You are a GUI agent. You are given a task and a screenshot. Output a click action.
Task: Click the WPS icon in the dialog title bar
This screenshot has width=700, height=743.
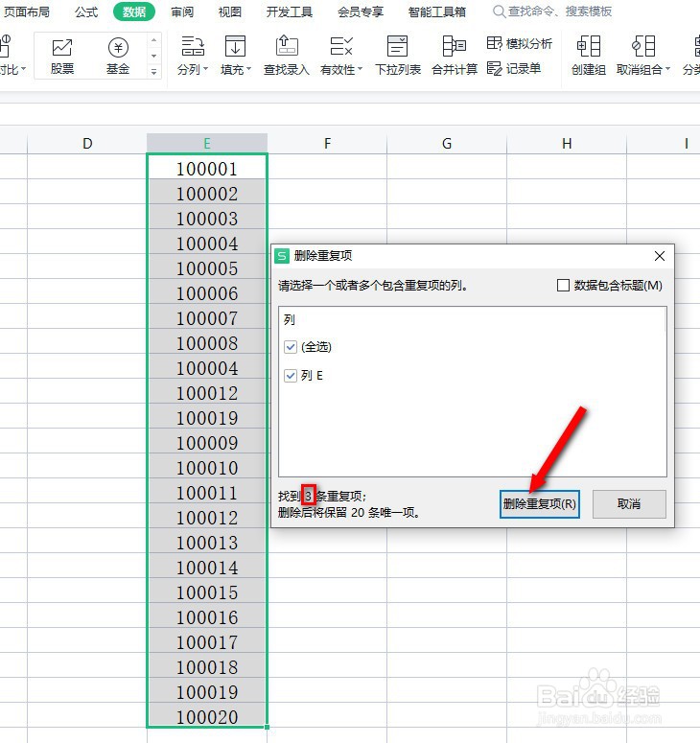click(x=282, y=256)
